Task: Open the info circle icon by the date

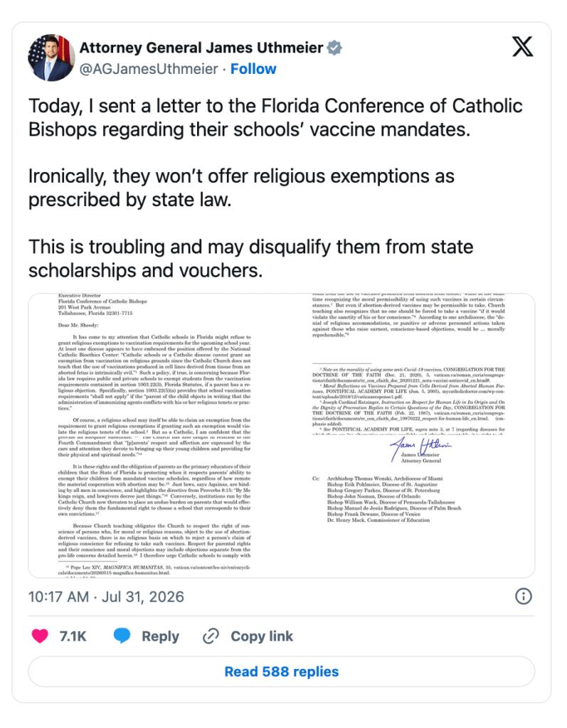Action: (x=524, y=596)
